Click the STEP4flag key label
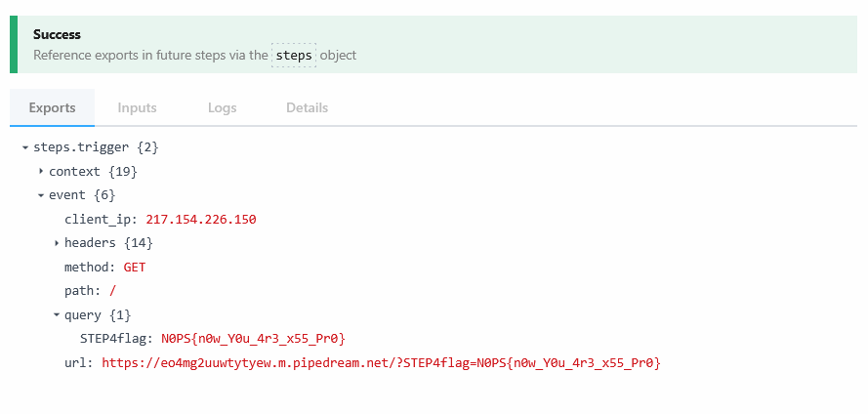The height and width of the screenshot is (414, 868). [x=116, y=339]
